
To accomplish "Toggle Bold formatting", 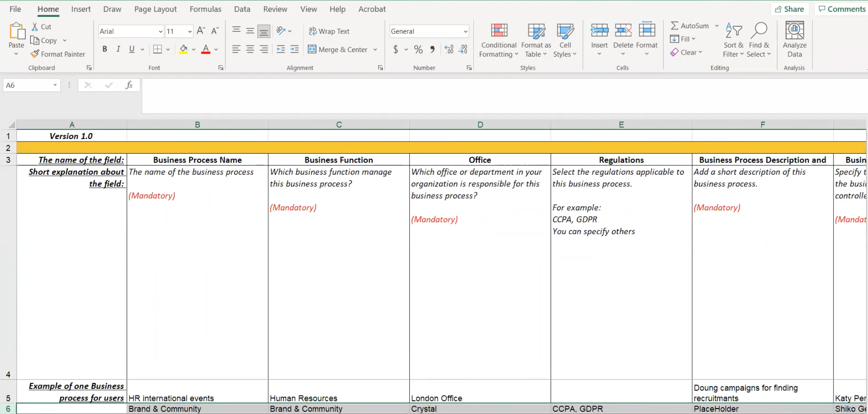I will [x=105, y=49].
